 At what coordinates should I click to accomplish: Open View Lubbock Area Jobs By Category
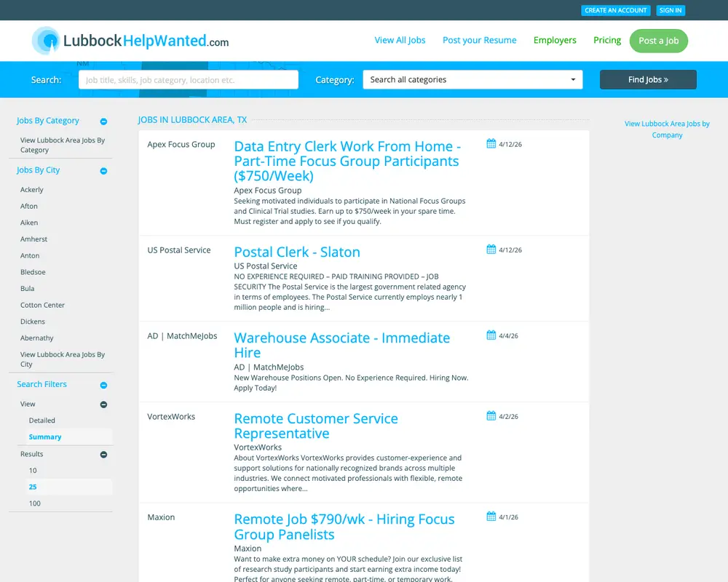pos(63,145)
